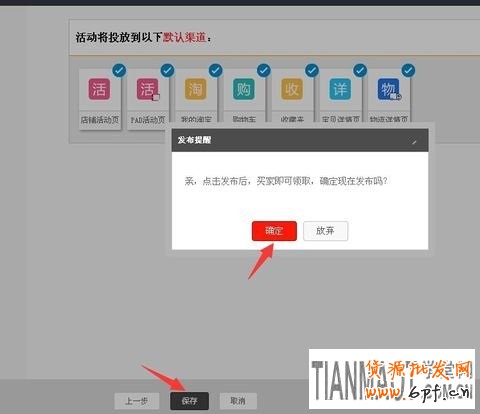Select the 店铺活动页 channel icon

(99, 89)
